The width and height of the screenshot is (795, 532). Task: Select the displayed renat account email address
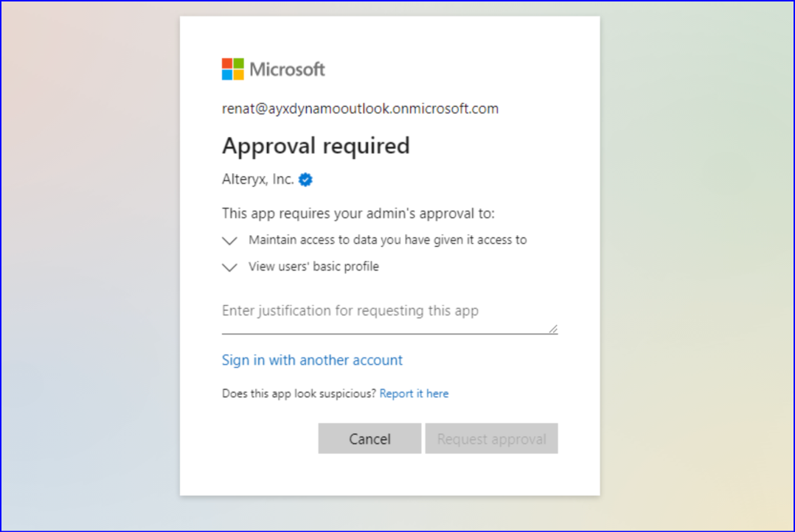coord(359,108)
